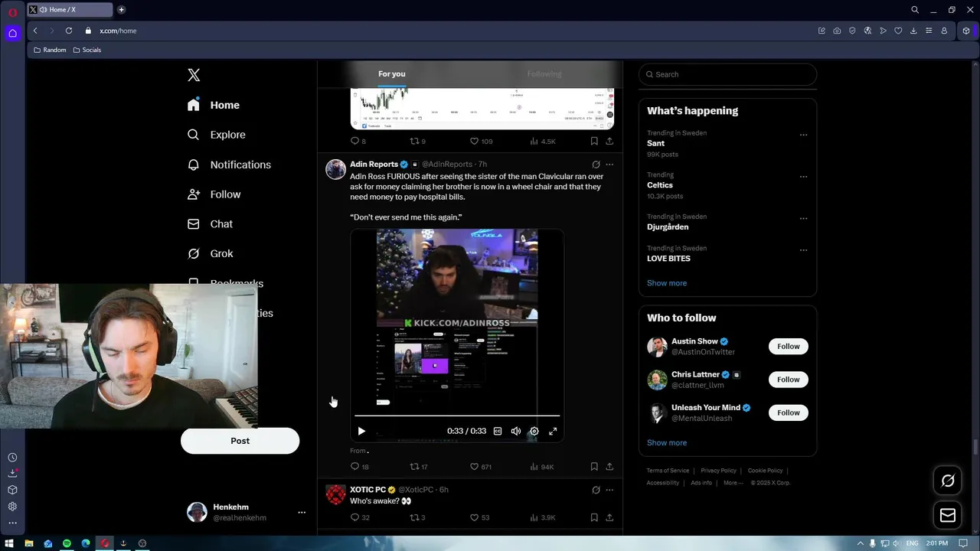Open more options for LOVE BITES trend
Screen dimensions: 980x551
[803, 249]
